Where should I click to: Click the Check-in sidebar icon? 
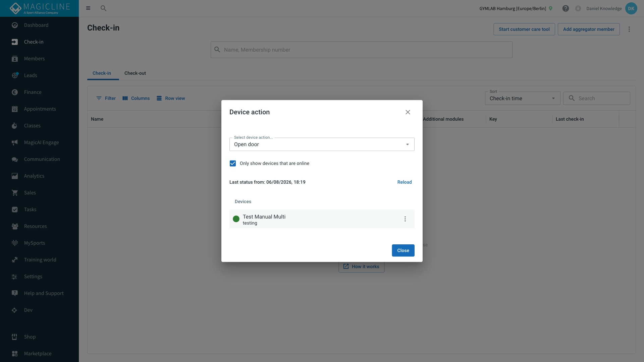point(15,42)
